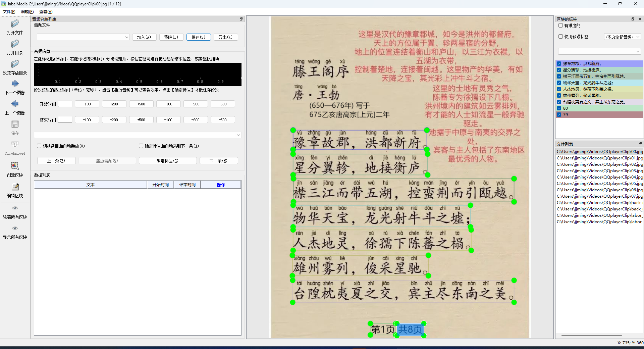Image resolution: width=644 pixels, height=349 pixels.
Task: Toggle the 使用预设标签 checkbox
Action: pos(560,37)
